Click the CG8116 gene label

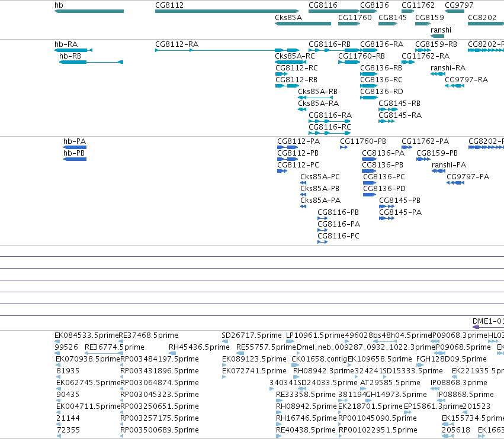pyautogui.click(x=323, y=5)
